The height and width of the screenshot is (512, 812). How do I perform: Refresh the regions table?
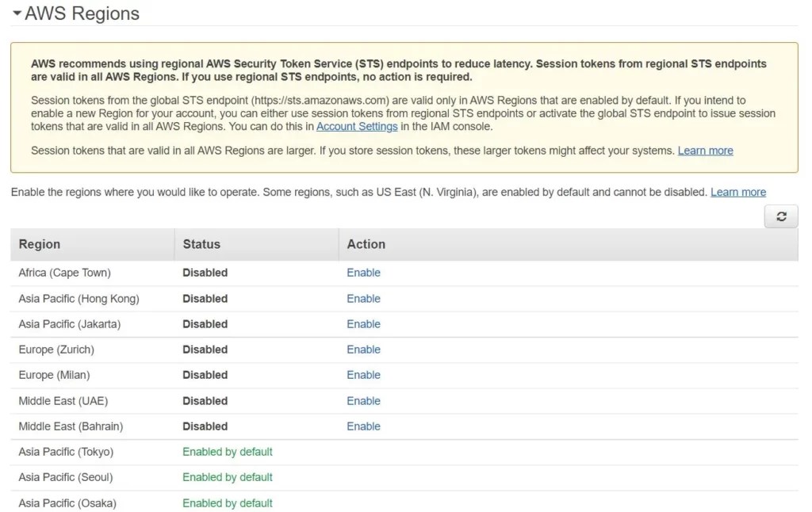pos(780,216)
